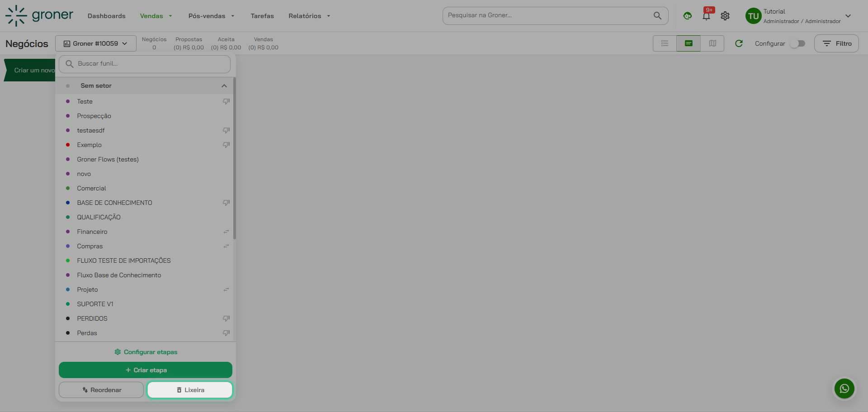Go to the Tarefas menu item

[x=262, y=16]
